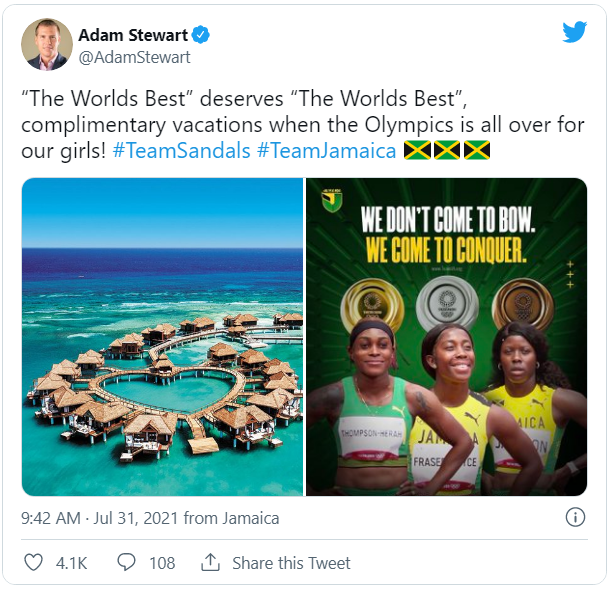Click the Twitter bird logo

coord(574,32)
